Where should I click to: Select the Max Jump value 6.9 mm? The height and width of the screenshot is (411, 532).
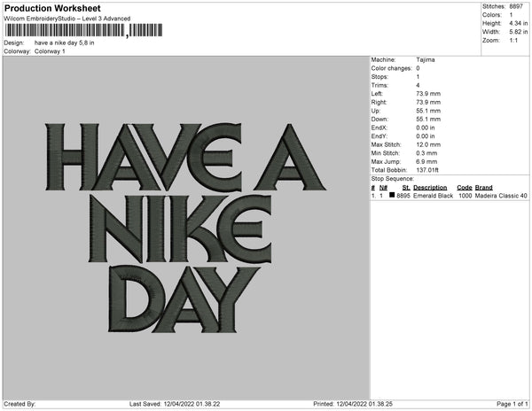426,161
